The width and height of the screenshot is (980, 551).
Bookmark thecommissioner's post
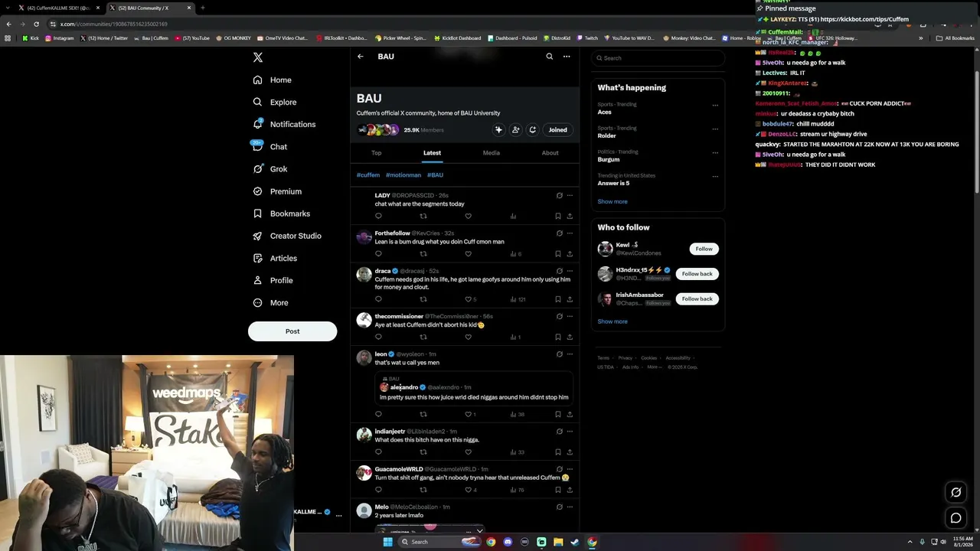pyautogui.click(x=557, y=337)
